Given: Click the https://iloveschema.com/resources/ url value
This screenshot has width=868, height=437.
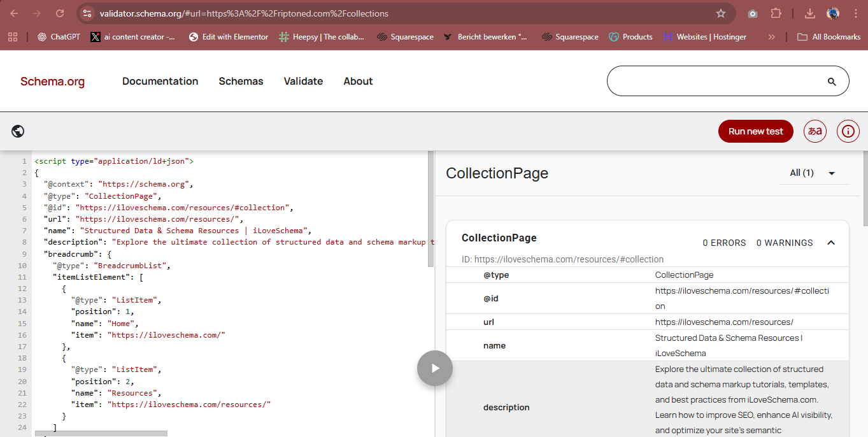Looking at the screenshot, I should [724, 322].
